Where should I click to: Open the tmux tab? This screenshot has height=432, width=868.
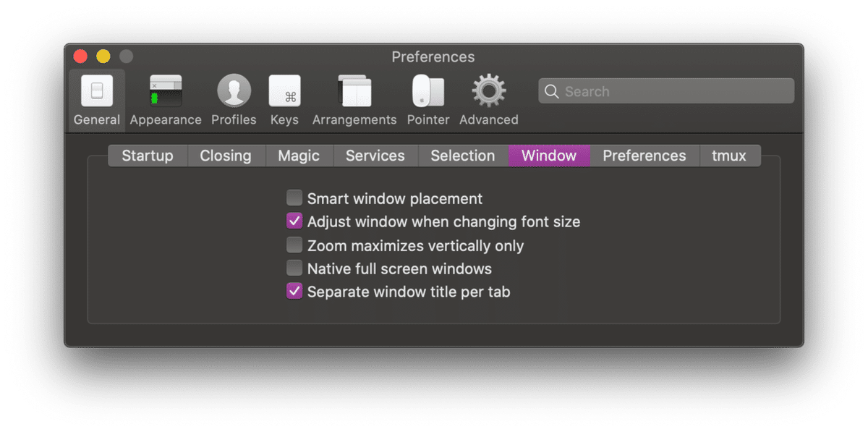[729, 156]
